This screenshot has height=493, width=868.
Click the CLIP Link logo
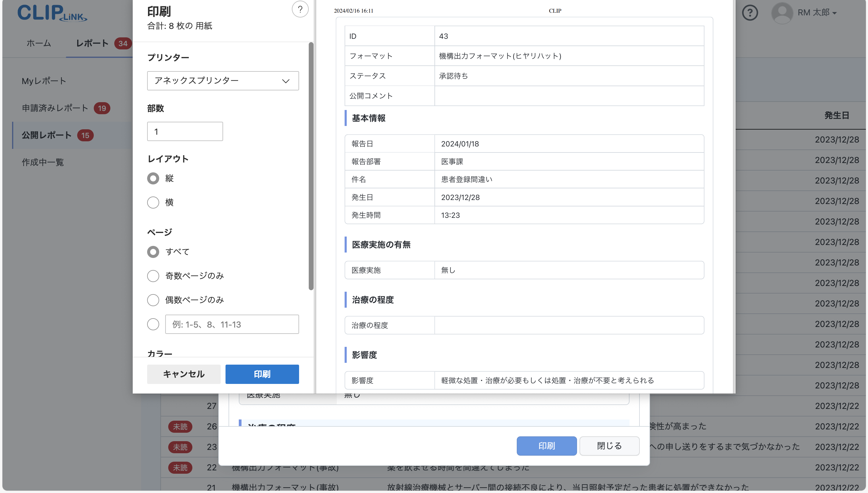tap(52, 14)
